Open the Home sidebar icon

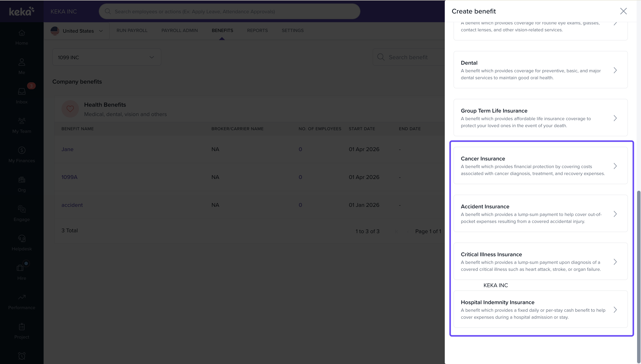[22, 33]
